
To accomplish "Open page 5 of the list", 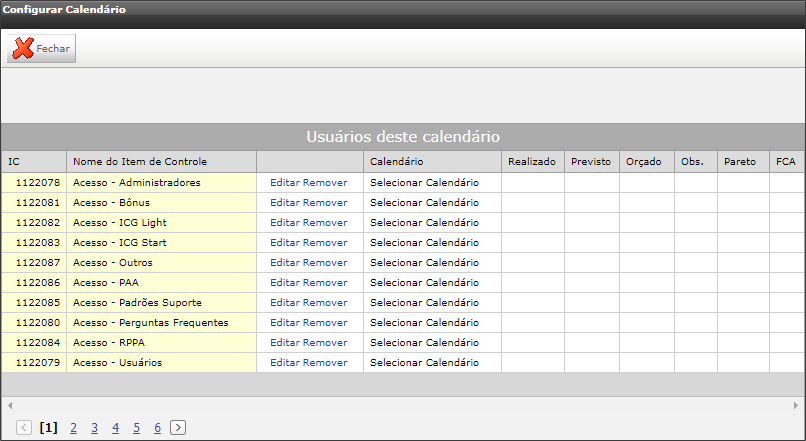I will pyautogui.click(x=136, y=428).
